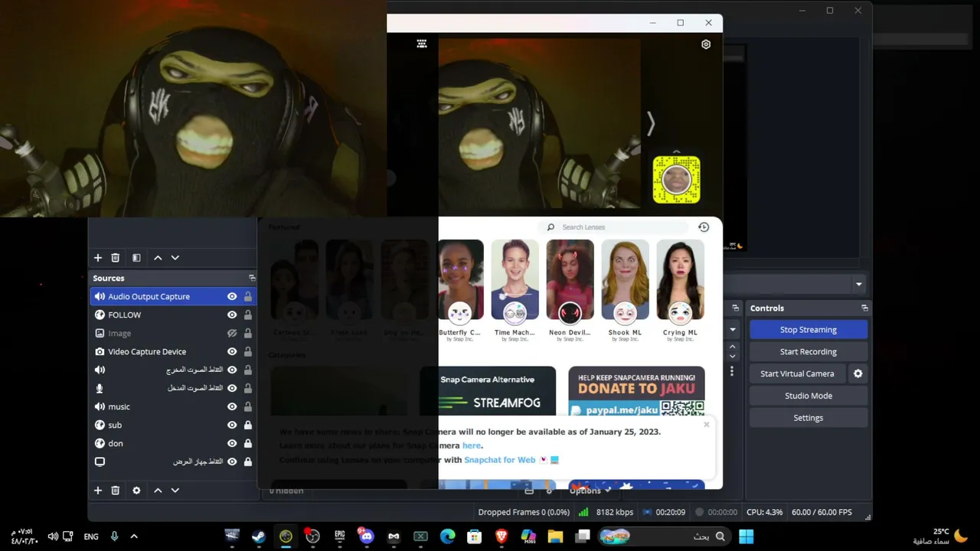
Task: Start Recording in OBS Controls
Action: (x=808, y=352)
